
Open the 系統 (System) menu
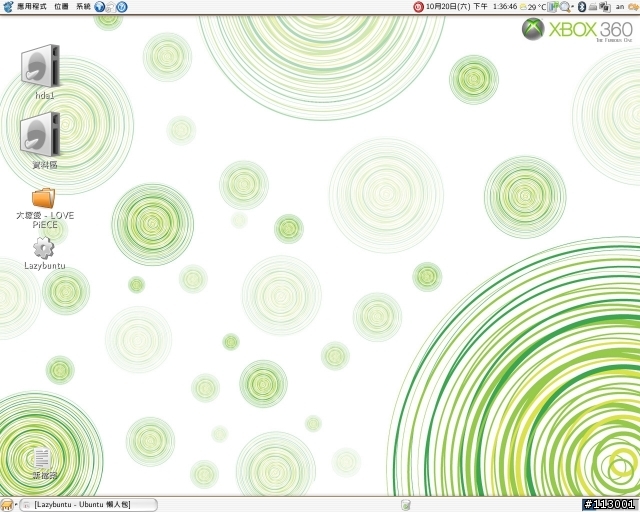tap(83, 7)
